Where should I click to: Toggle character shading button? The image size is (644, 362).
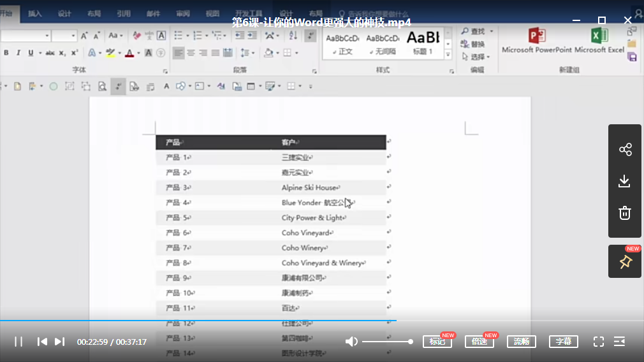[x=149, y=52]
